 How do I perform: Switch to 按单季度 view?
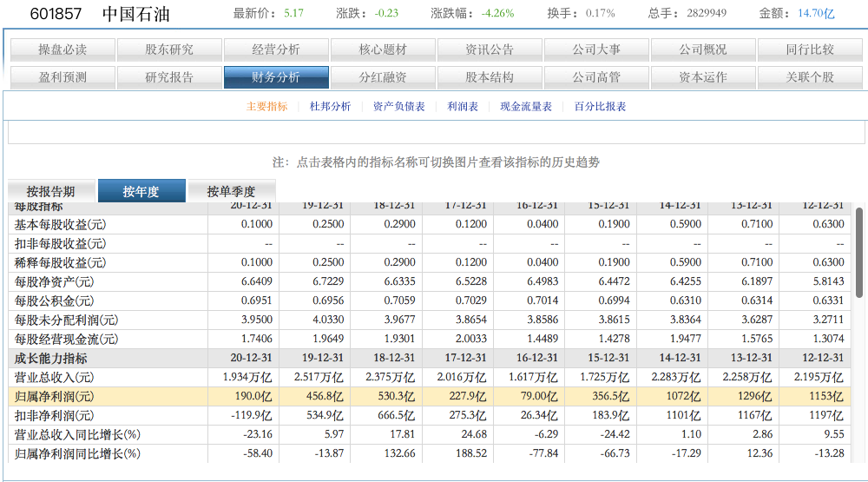[232, 191]
